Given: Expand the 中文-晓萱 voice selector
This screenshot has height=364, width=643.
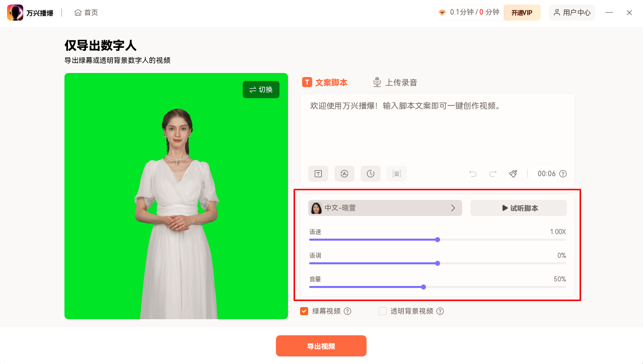Looking at the screenshot, I should 385,207.
